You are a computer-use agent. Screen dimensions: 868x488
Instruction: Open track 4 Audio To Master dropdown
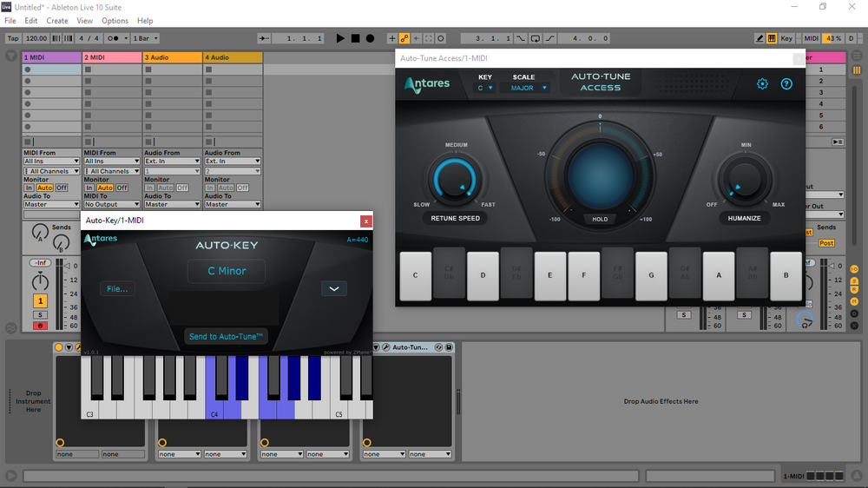[x=233, y=204]
